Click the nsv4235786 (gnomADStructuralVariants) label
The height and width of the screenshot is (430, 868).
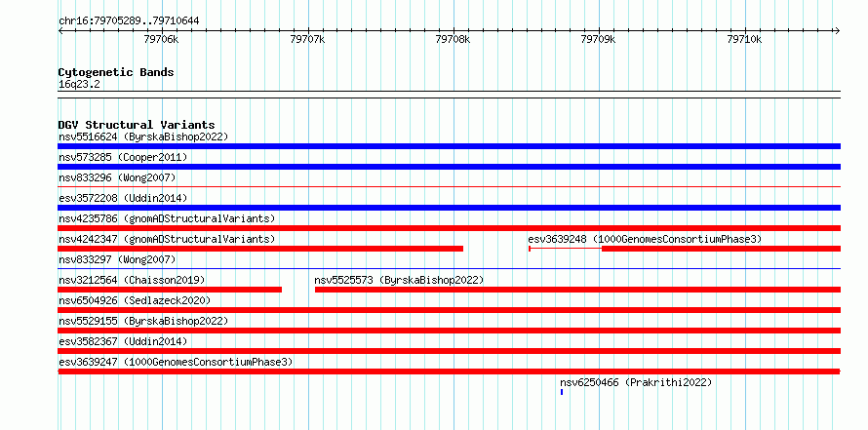(x=167, y=218)
